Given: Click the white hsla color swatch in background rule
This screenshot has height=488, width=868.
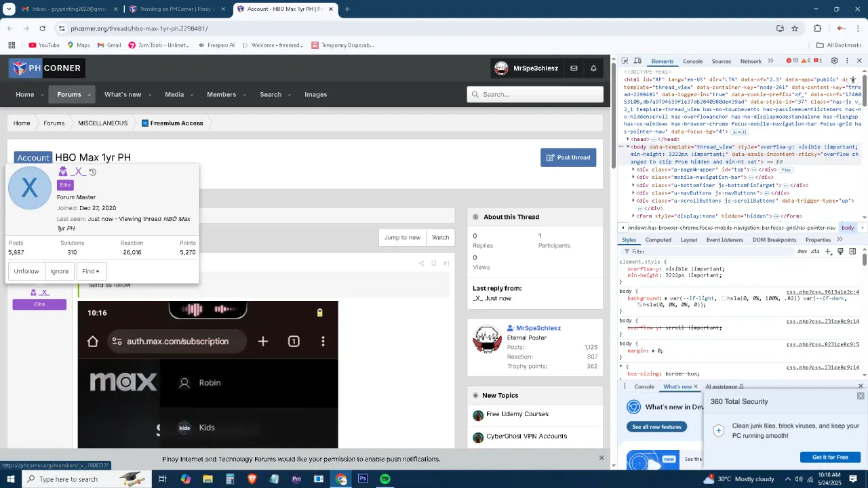Looking at the screenshot, I should pyautogui.click(x=725, y=298).
